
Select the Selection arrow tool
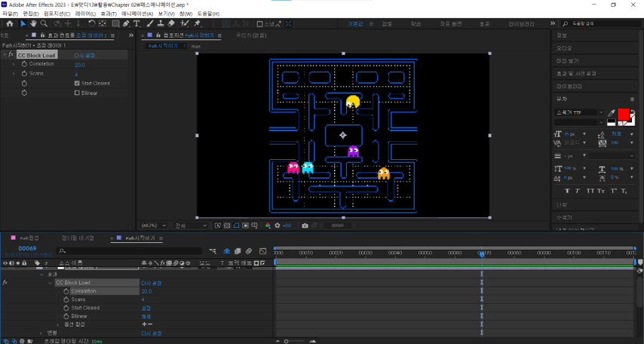[x=23, y=24]
